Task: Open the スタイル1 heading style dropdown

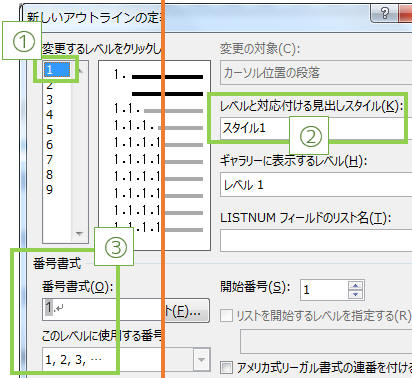Action: [316, 128]
